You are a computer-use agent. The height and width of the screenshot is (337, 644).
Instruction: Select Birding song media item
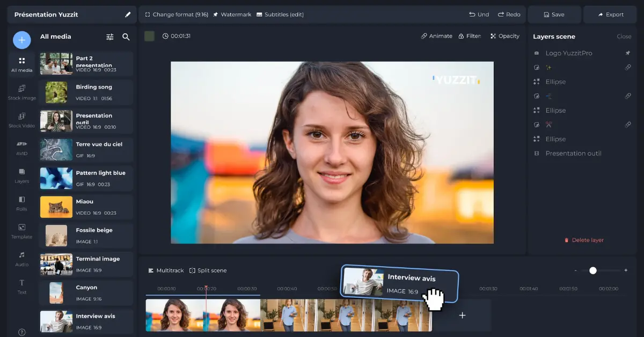tap(86, 92)
